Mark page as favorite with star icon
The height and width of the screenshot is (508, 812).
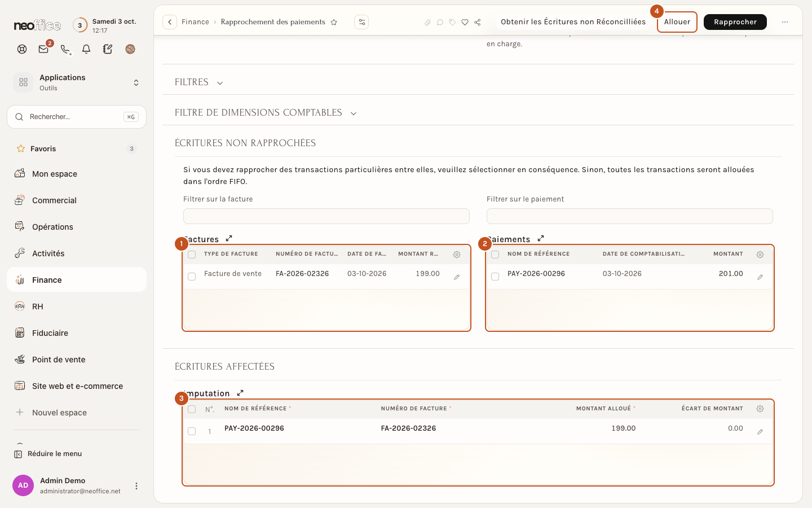[334, 22]
